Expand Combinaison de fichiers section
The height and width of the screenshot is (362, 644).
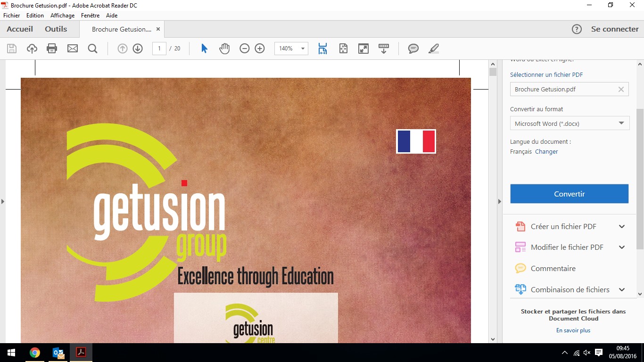pyautogui.click(x=621, y=290)
